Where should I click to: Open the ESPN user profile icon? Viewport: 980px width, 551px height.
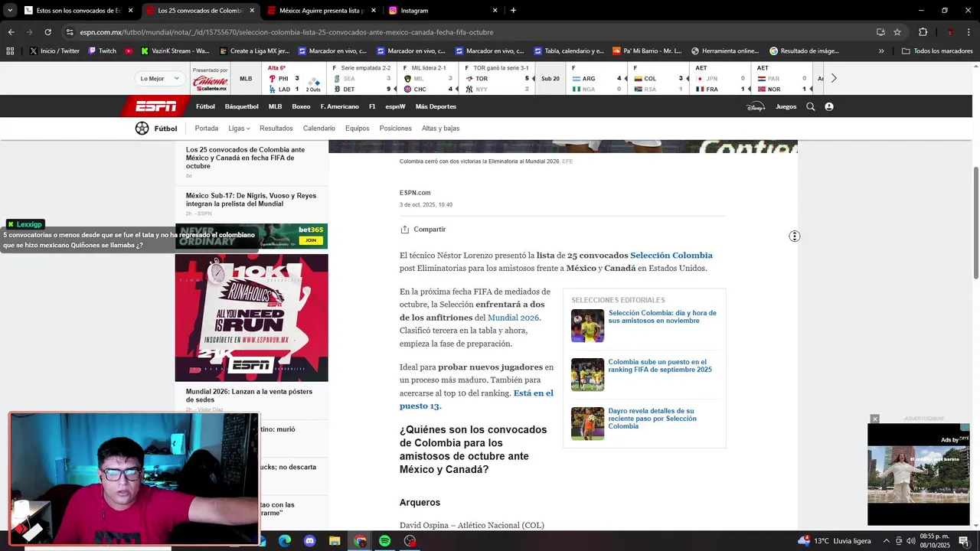[829, 106]
